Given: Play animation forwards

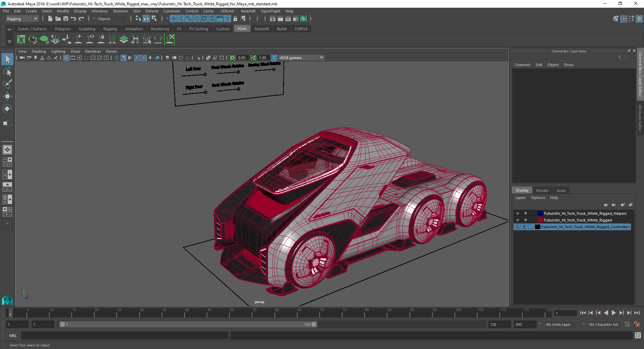Looking at the screenshot, I should click(x=613, y=313).
